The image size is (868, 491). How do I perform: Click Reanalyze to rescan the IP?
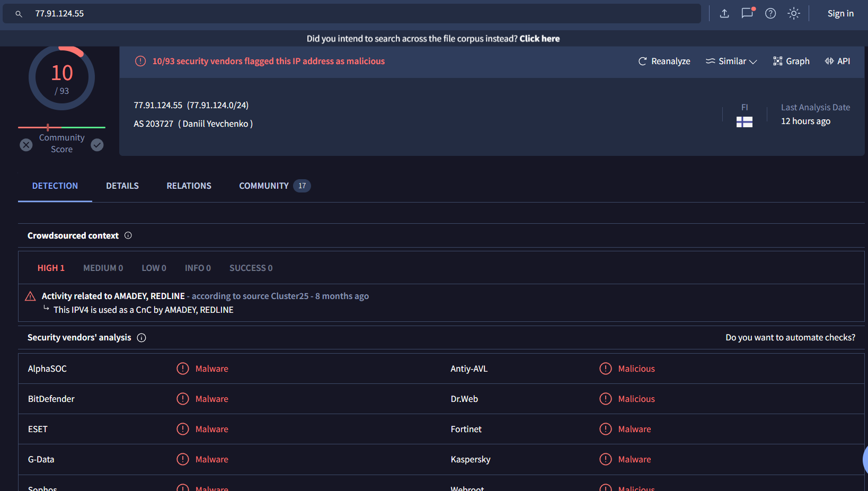tap(664, 62)
